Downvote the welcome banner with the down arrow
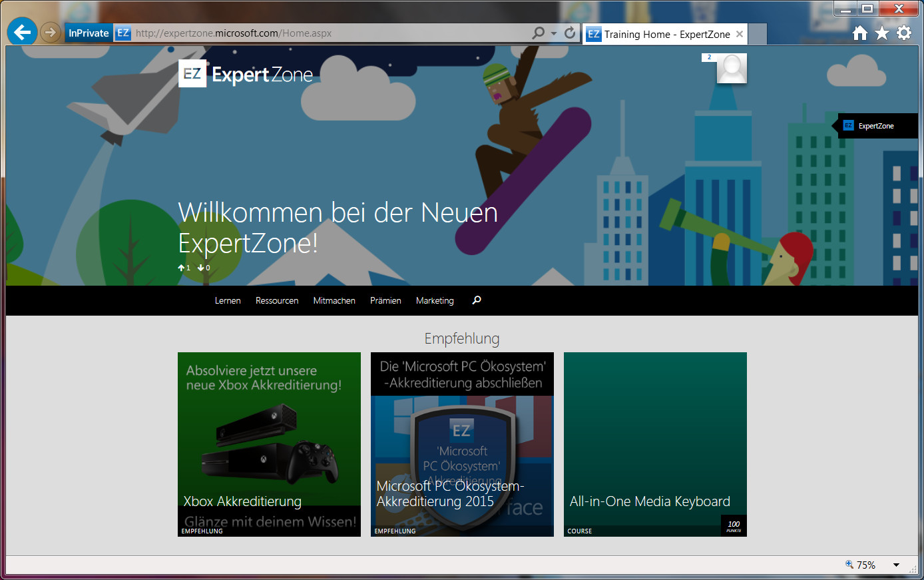924x580 pixels. [202, 267]
